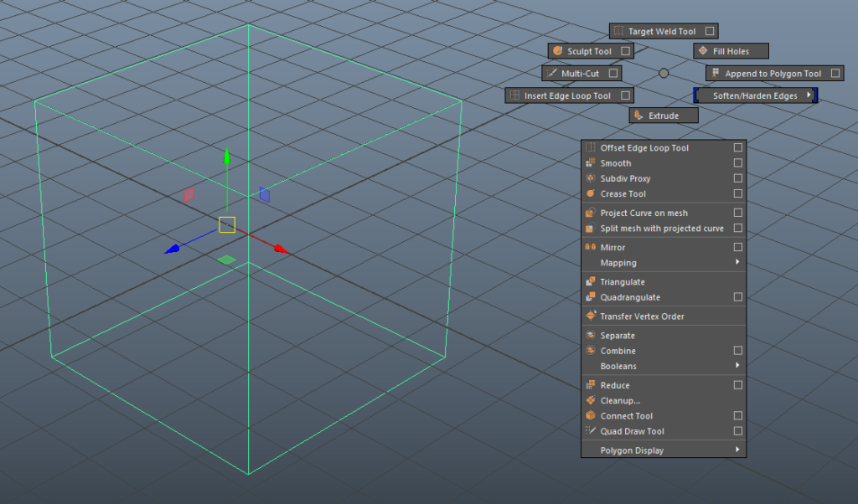858x504 pixels.
Task: Select Insert Edge Loop Tool marking item
Action: coord(569,95)
